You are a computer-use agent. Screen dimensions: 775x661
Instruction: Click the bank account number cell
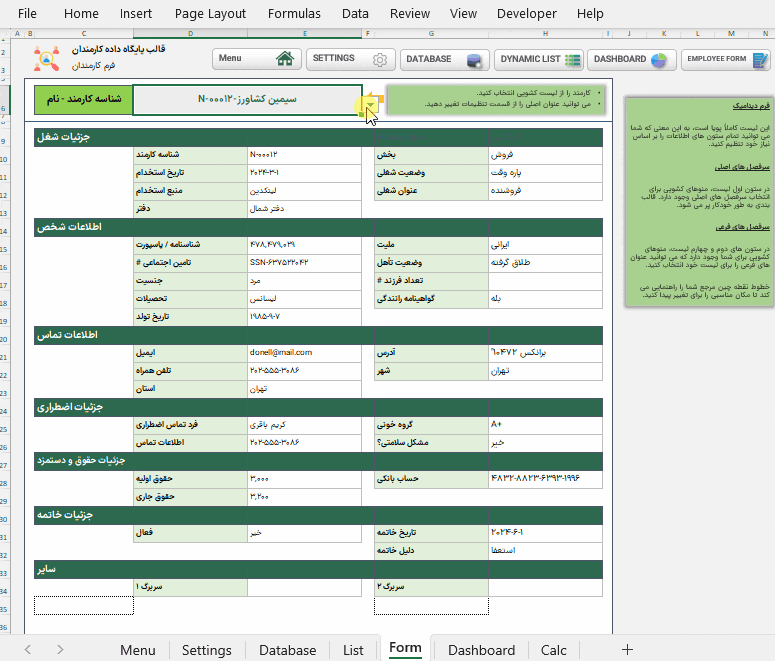point(545,479)
